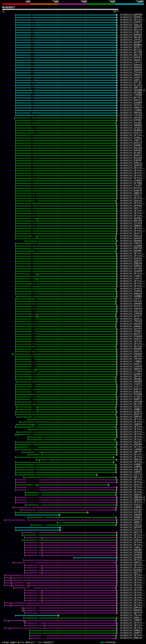Click the green alignment bar of UniRef100_C5LTI5
Viewport: 146px width, 644px height.
[56, 475]
